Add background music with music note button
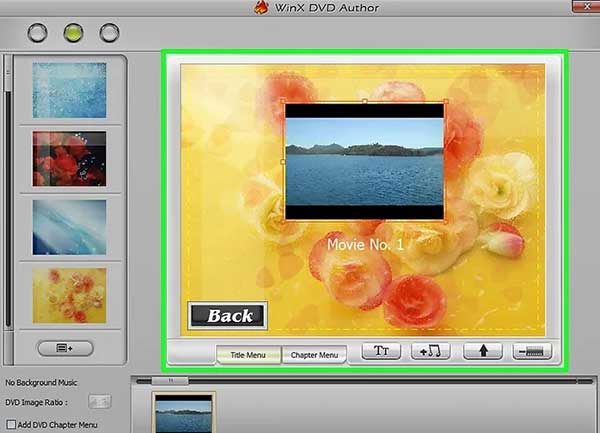The image size is (600, 433). 430,351
